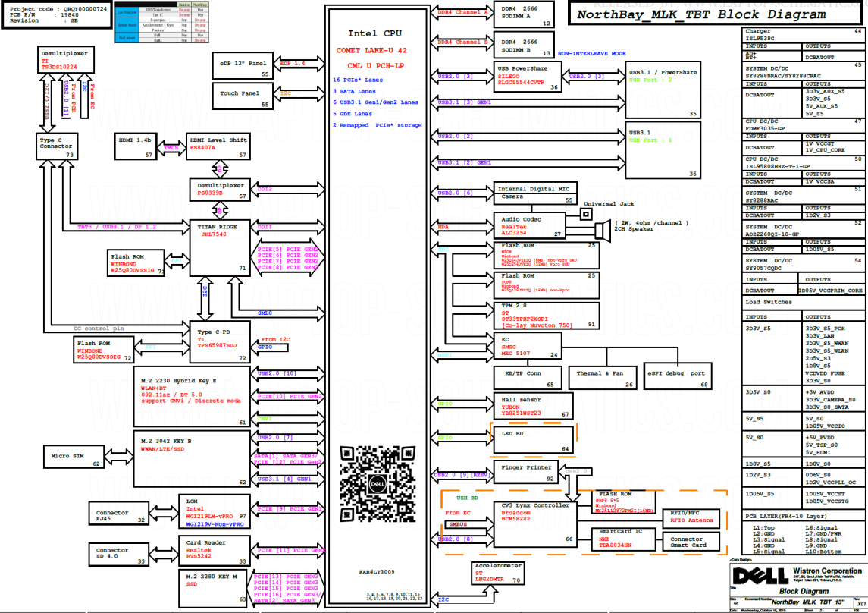Select the Flash ROM SOP8 16MB non-Vpro block
The image size is (868, 613).
547,284
